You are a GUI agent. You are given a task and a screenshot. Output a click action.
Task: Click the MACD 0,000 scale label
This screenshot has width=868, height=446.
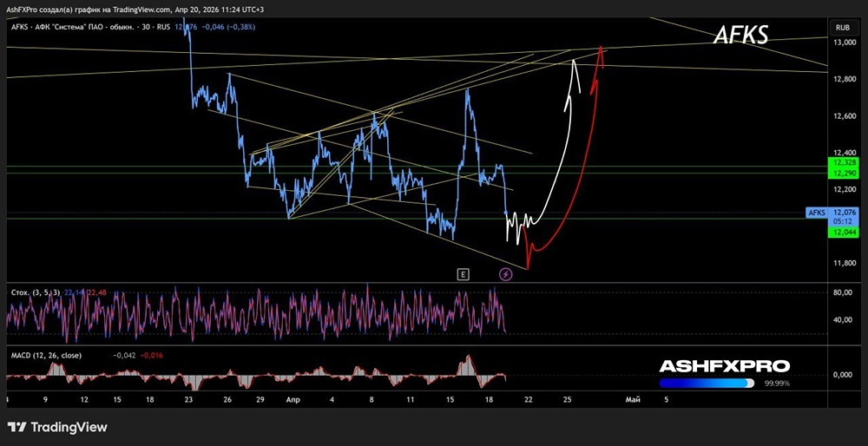point(845,375)
